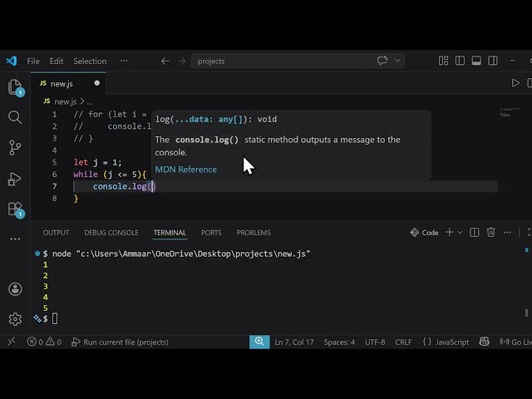532x399 pixels.
Task: Click the VS Code logo icon
Action: pyautogui.click(x=12, y=61)
